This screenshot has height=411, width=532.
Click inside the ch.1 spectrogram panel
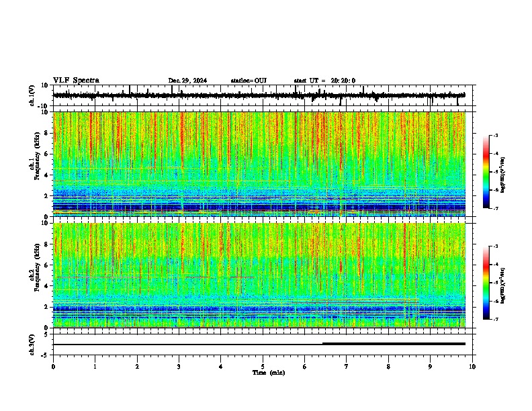(259, 164)
